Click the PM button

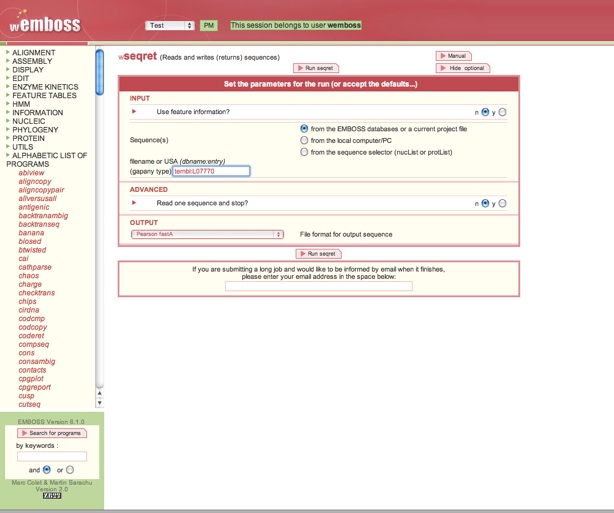click(x=209, y=25)
